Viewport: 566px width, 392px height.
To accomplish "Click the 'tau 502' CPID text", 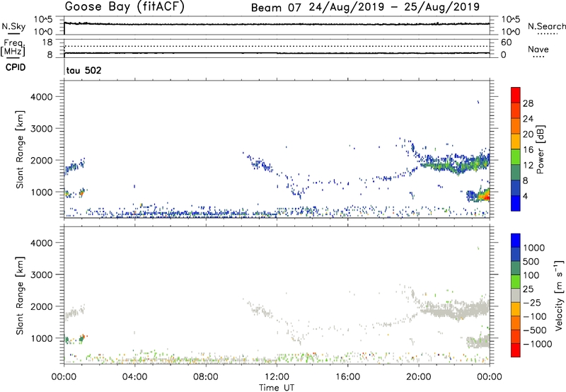I will point(83,70).
